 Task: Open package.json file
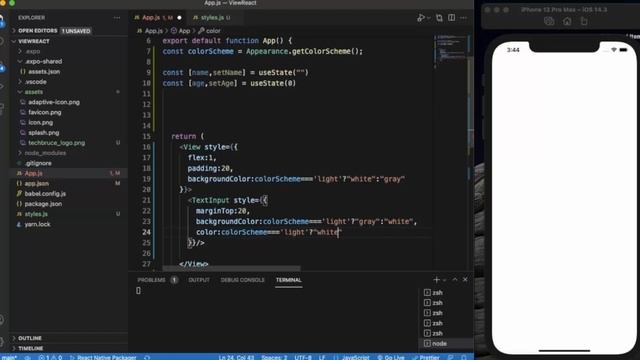(x=43, y=204)
